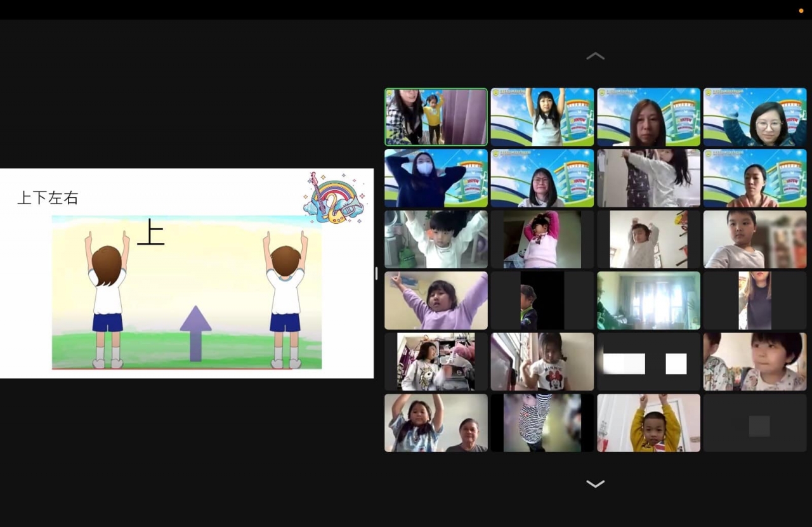This screenshot has height=527, width=812.
Task: Select the video showing a room with window
Action: [648, 301]
